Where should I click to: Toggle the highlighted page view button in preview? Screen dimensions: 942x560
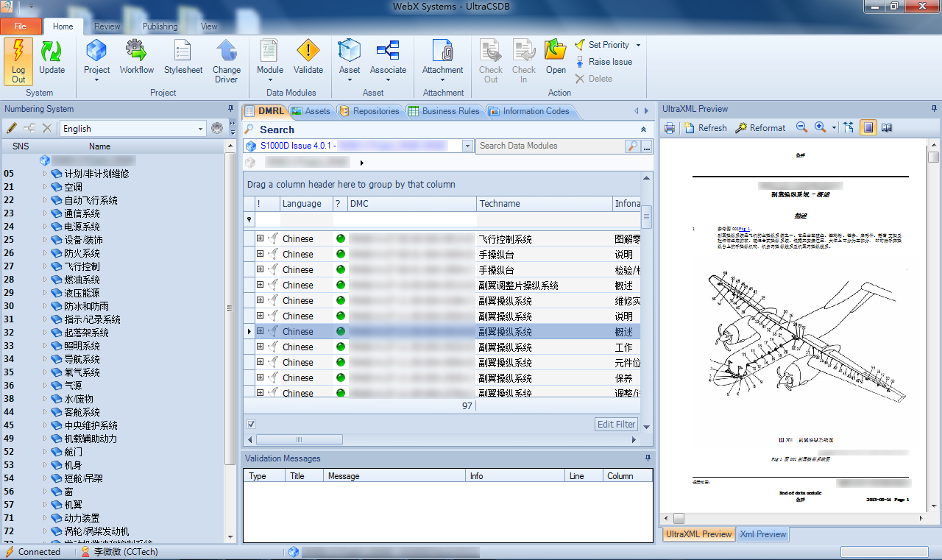tap(868, 128)
